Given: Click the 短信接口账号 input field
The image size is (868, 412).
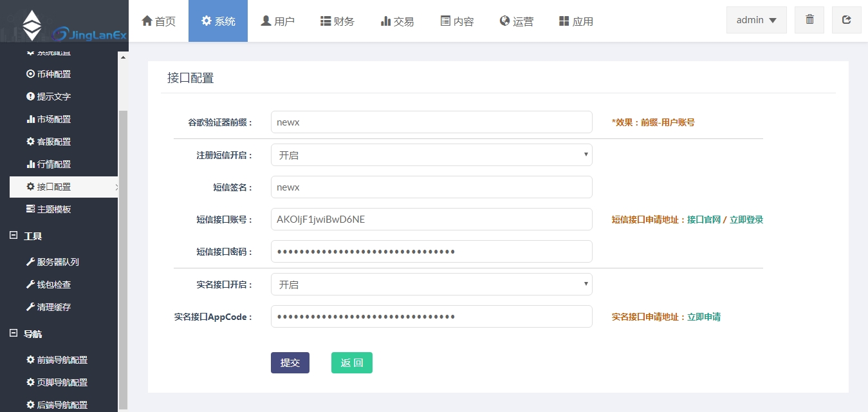Looking at the screenshot, I should [x=431, y=220].
